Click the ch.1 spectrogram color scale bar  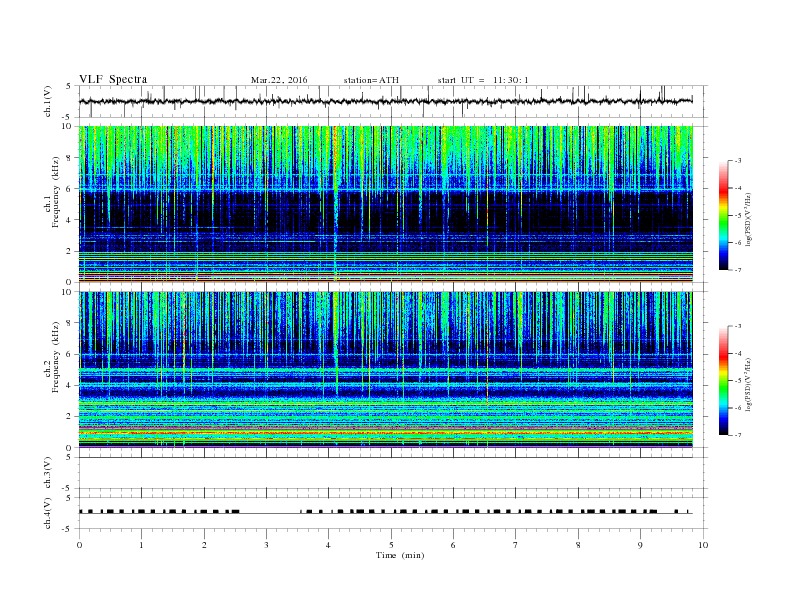[x=723, y=215]
